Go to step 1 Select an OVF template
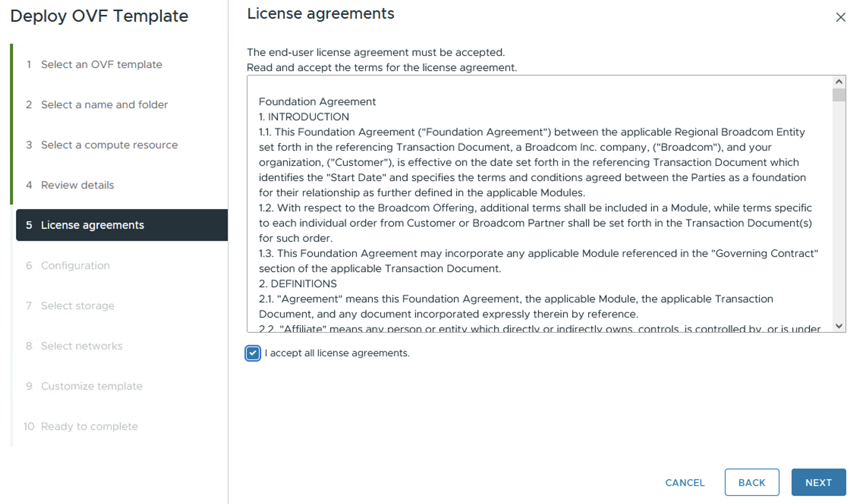 [x=101, y=65]
